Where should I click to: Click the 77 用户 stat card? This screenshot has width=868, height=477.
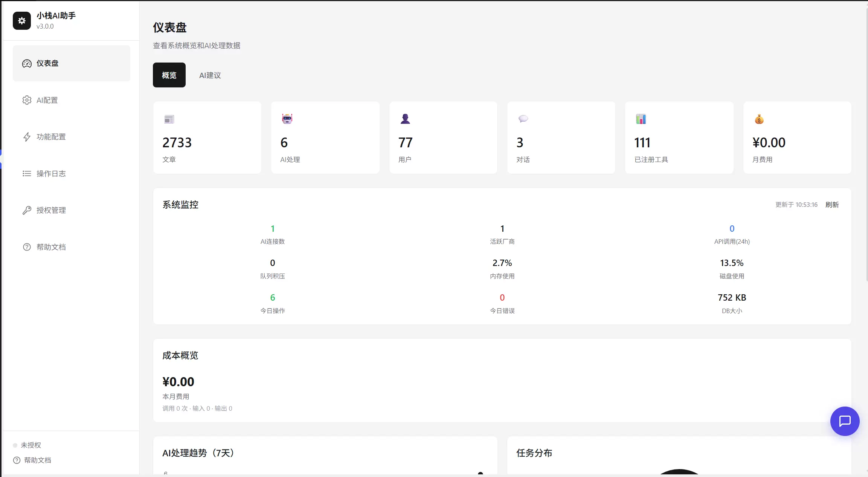443,138
